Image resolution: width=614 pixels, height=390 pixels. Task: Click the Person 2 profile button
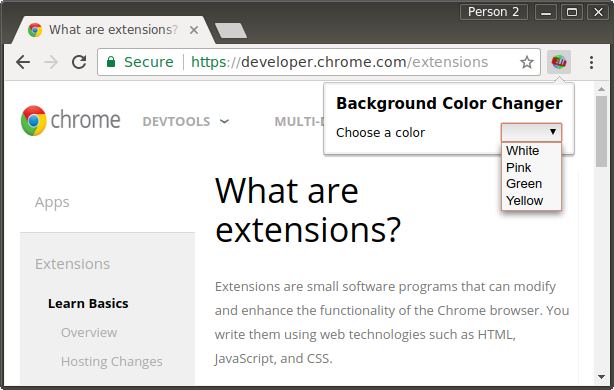(494, 12)
